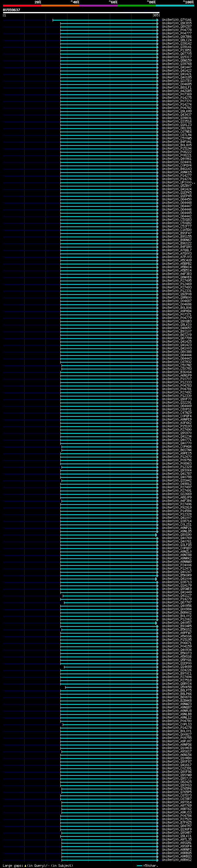Open hit UniRef100_P04778
197x868 pixels.
pos(176,30)
